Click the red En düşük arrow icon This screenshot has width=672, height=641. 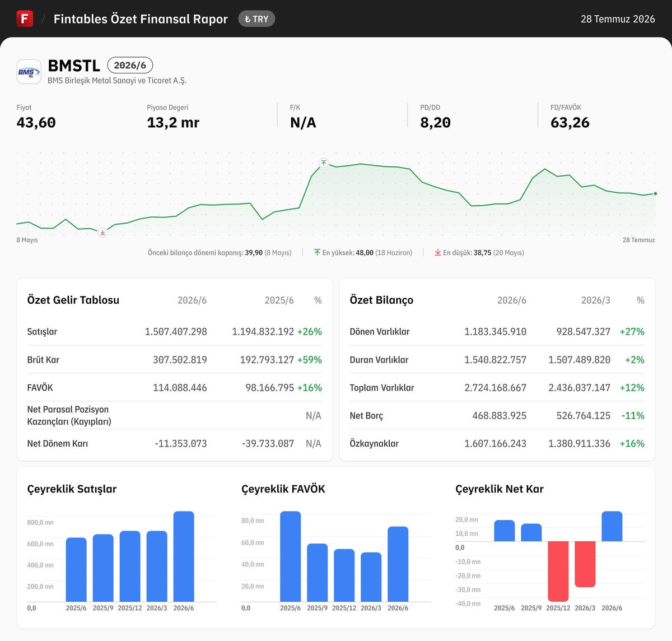click(x=438, y=253)
